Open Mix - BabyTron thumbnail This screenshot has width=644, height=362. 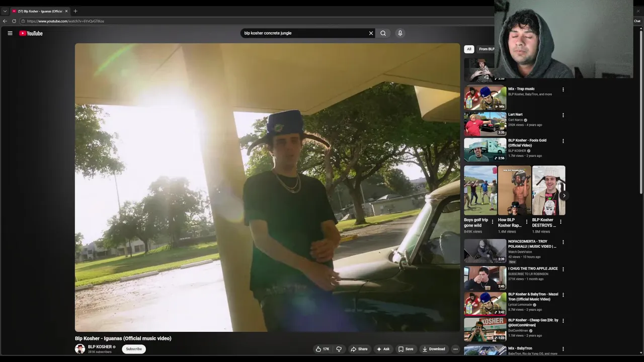pos(485,350)
